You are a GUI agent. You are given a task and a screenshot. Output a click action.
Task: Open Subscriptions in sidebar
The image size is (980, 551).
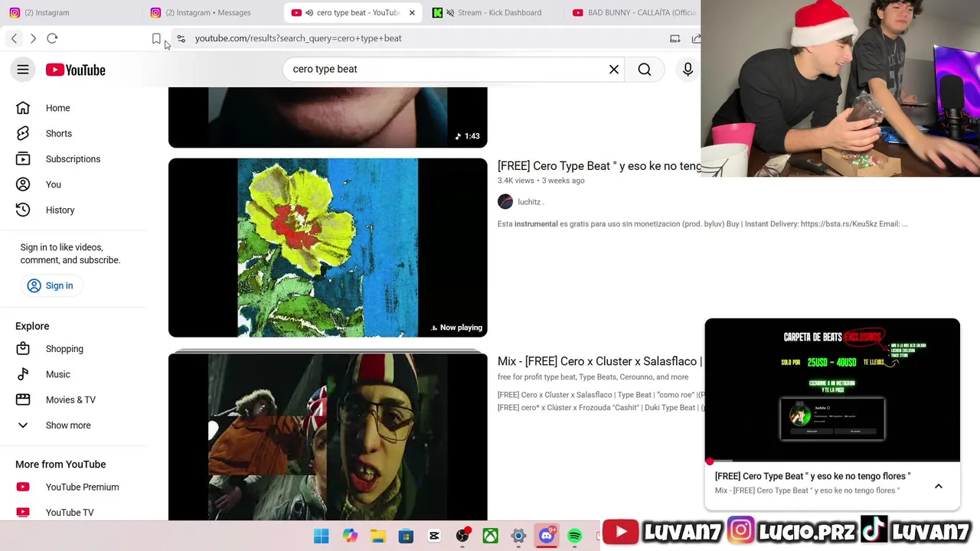point(73,159)
